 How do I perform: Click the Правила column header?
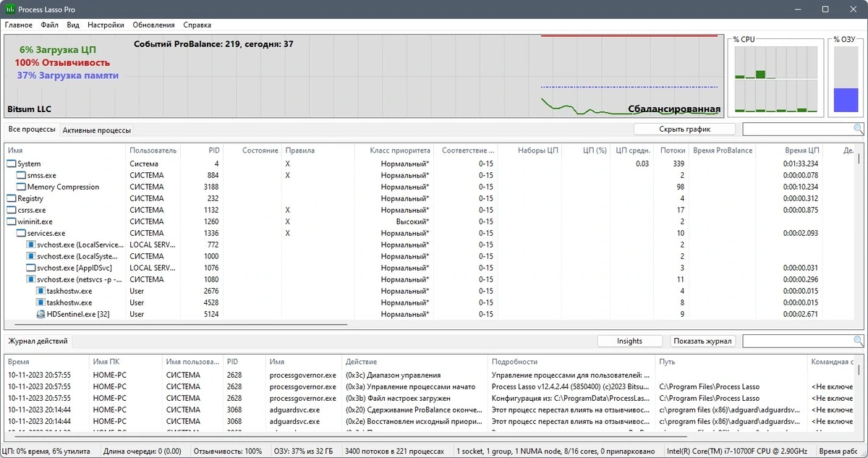pyautogui.click(x=318, y=150)
